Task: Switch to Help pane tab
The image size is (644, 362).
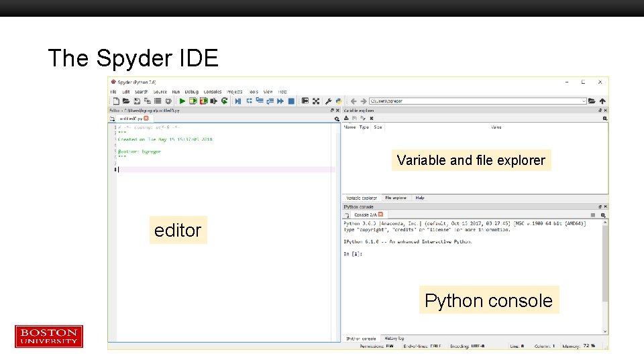Action: [x=420, y=198]
